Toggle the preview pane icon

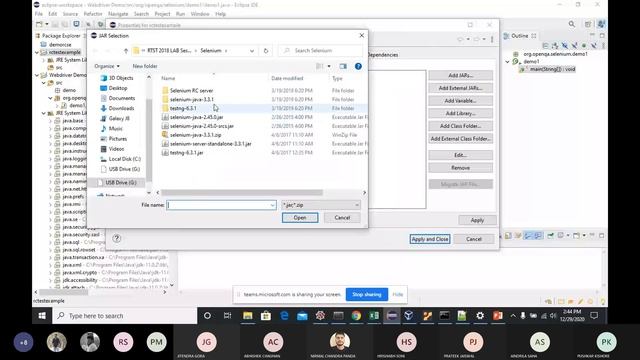tap(343, 66)
